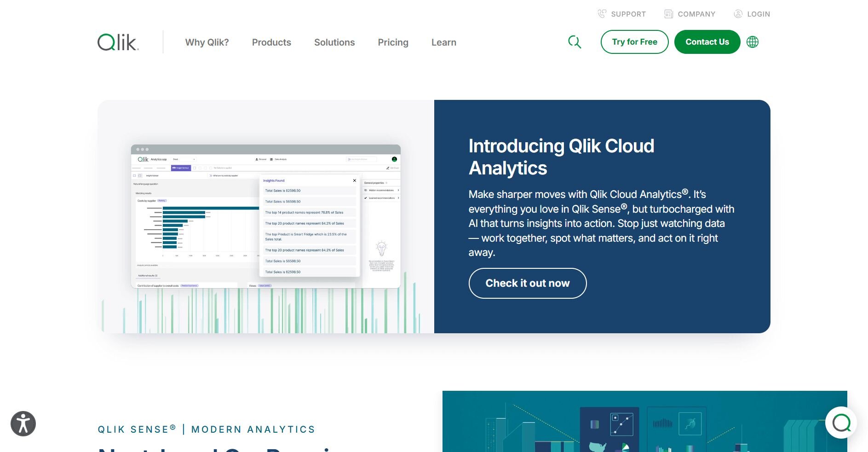Go to the Pricing page

[393, 42]
